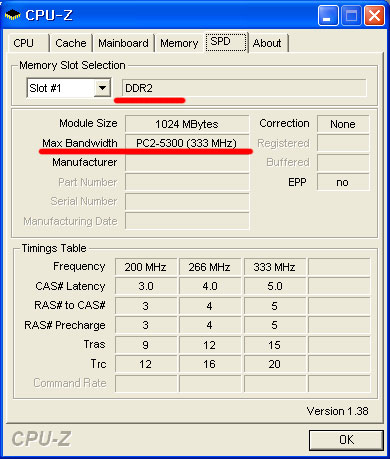Close the CPU-Z window

click(x=374, y=15)
